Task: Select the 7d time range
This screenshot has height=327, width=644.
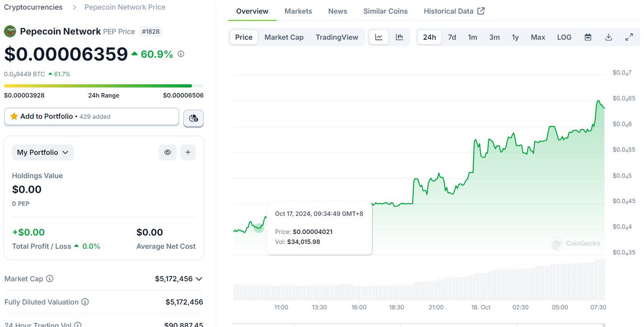Action: (x=452, y=37)
